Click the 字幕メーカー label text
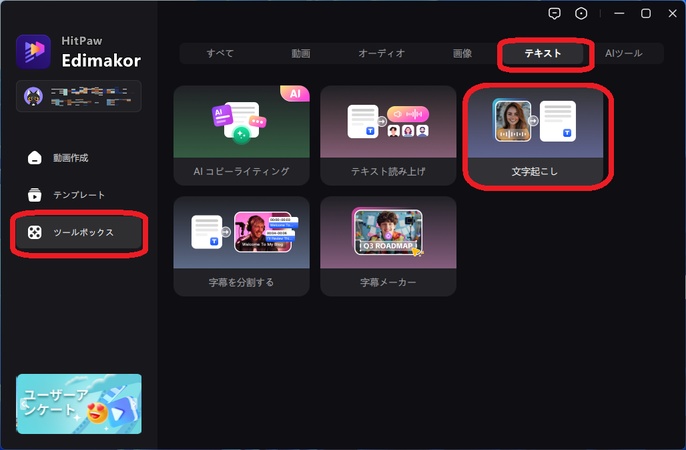 388,283
